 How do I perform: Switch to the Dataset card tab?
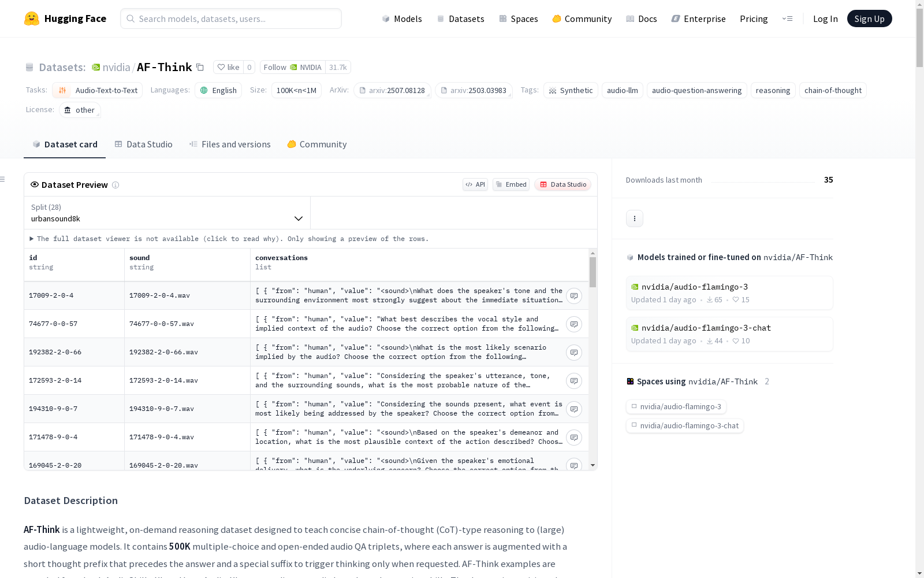tap(65, 144)
